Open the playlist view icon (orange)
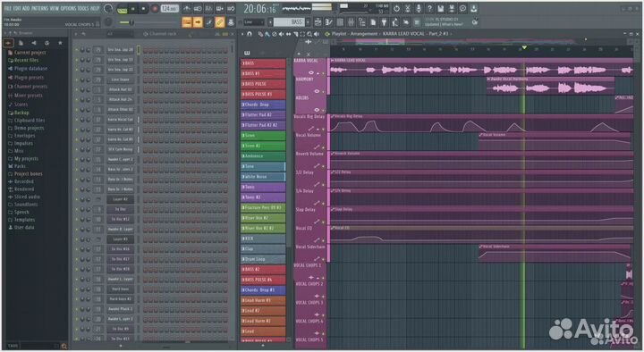This screenshot has width=644, height=352. [x=187, y=22]
